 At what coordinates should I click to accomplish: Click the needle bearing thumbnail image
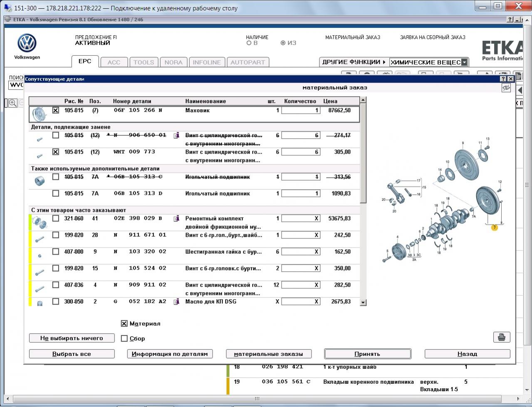click(x=40, y=180)
